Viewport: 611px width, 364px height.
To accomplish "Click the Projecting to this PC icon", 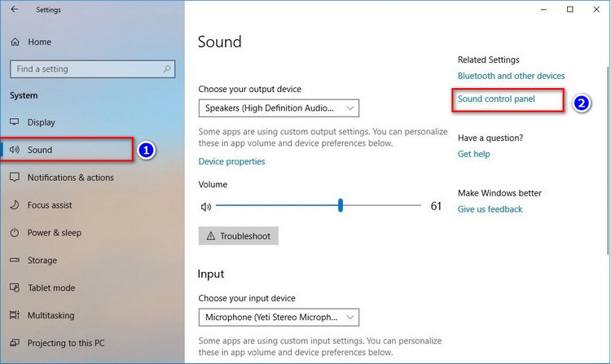I will (x=15, y=343).
